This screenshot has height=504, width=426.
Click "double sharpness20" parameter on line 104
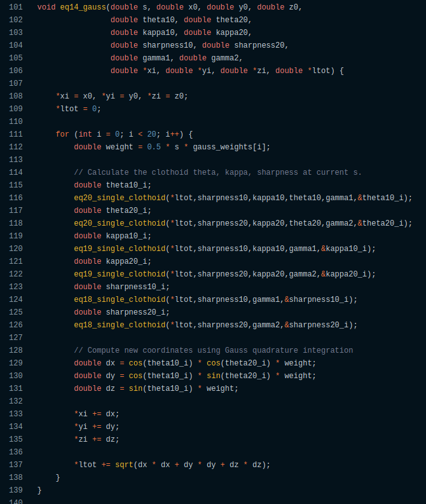[243, 45]
